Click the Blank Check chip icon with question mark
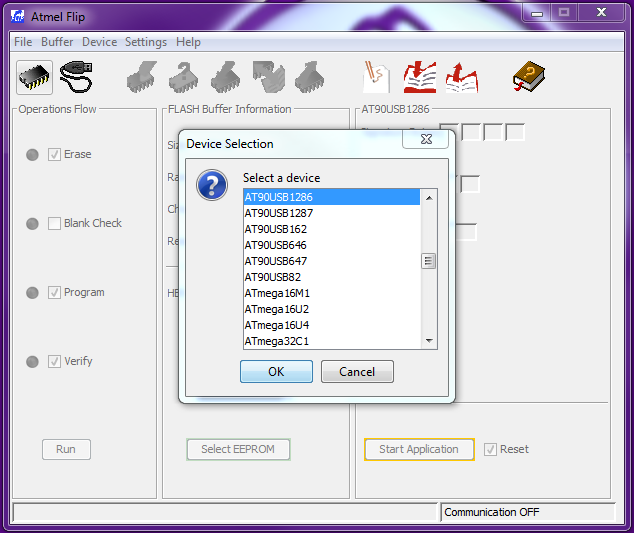The image size is (634, 533). point(184,77)
